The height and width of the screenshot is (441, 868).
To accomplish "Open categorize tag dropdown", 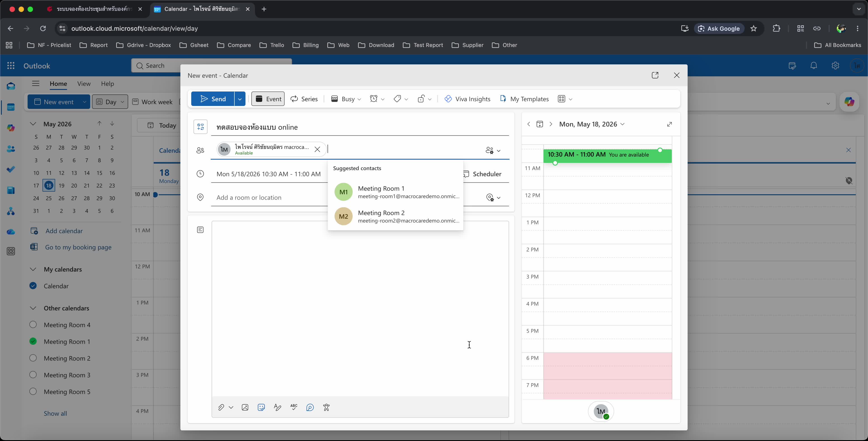I will click(401, 99).
